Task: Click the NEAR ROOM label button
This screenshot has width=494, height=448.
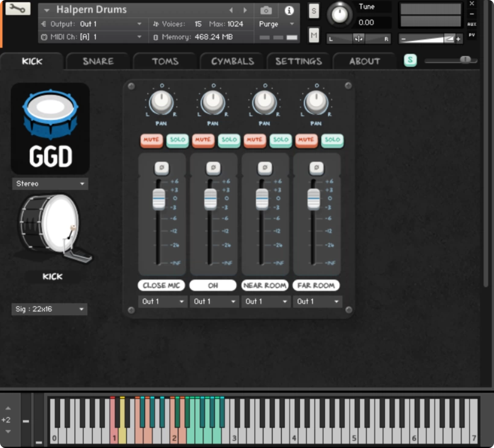Action: click(x=265, y=286)
